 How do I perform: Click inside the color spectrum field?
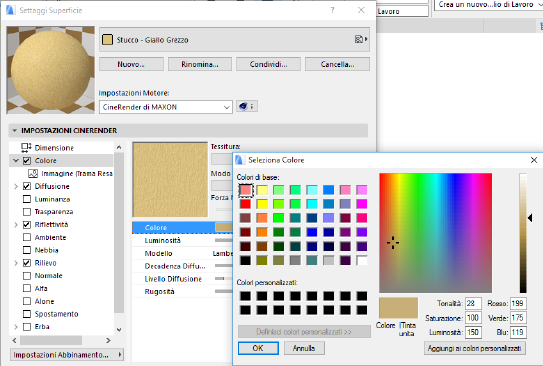[x=435, y=233]
